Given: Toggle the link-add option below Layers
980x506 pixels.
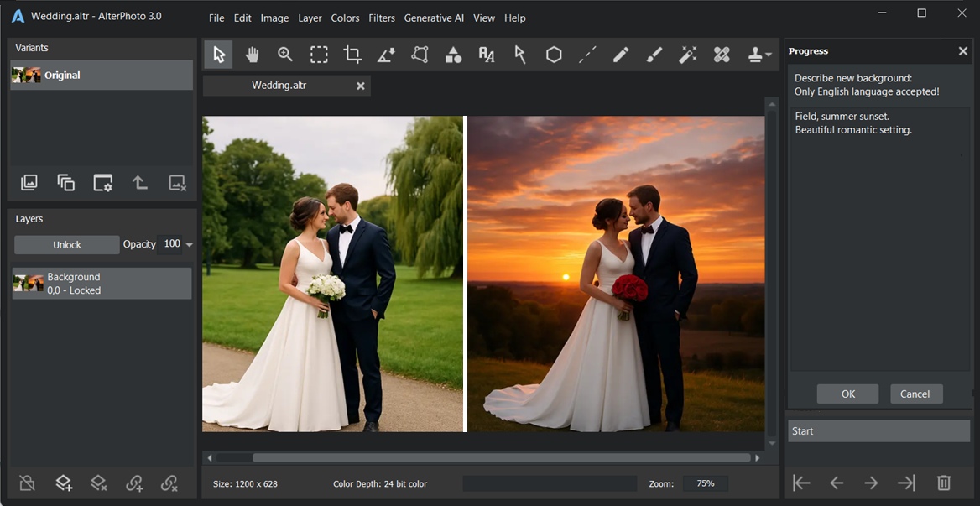Looking at the screenshot, I should [x=134, y=483].
